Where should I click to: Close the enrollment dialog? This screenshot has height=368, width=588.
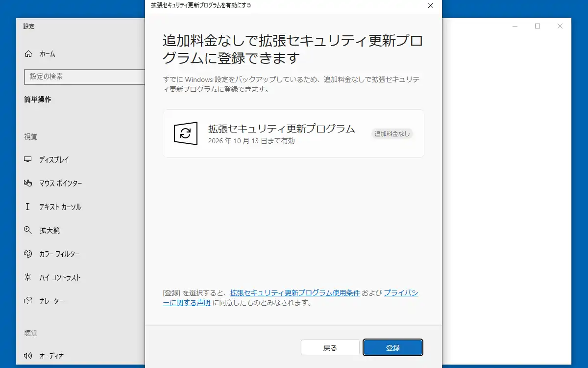pyautogui.click(x=430, y=5)
